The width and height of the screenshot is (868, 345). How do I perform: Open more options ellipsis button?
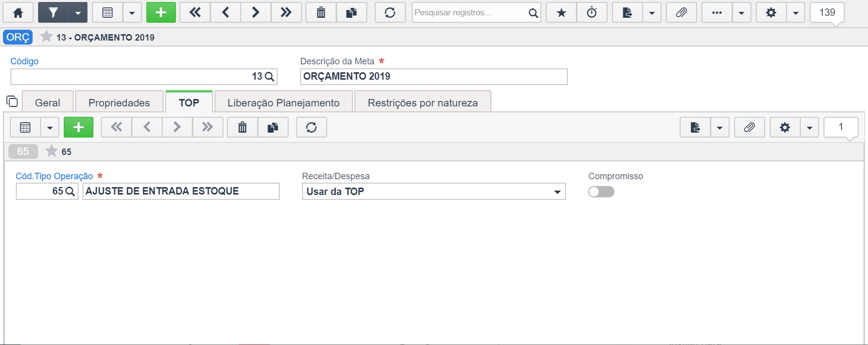coord(717,13)
